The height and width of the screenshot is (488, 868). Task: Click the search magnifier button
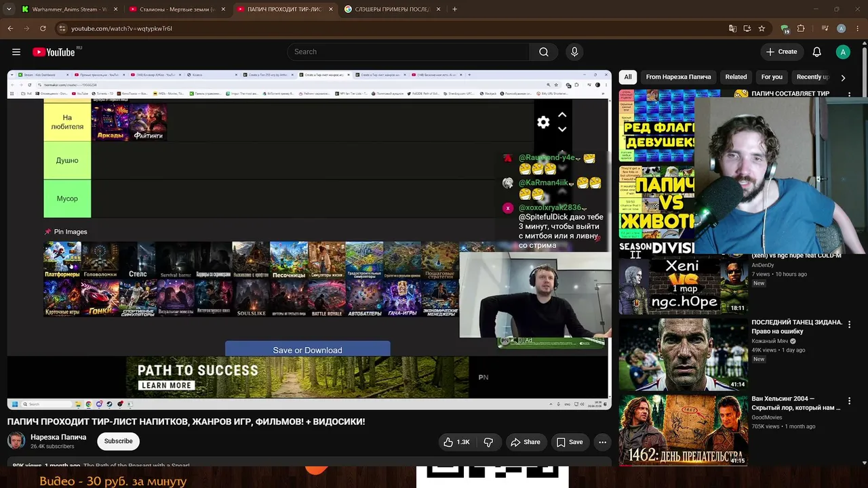tap(544, 52)
